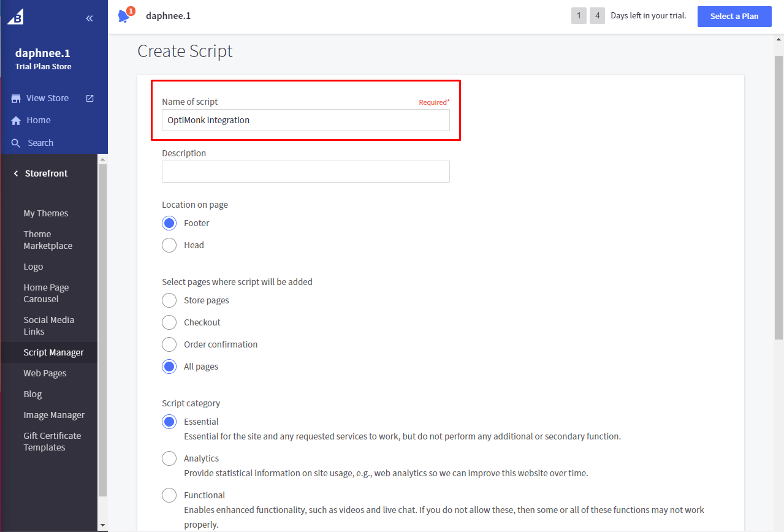
Task: Choose Checkout radio option
Action: point(169,322)
